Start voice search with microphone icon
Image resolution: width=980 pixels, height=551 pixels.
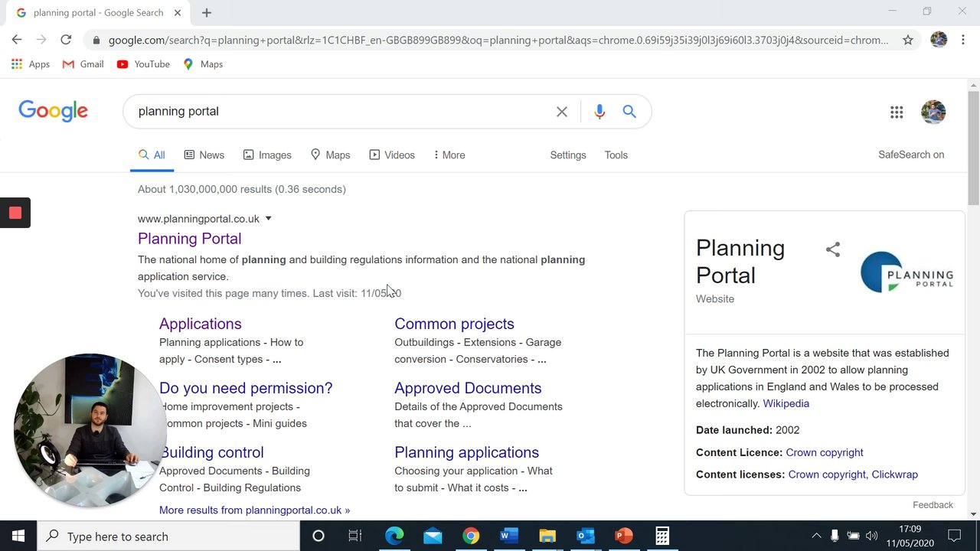599,112
